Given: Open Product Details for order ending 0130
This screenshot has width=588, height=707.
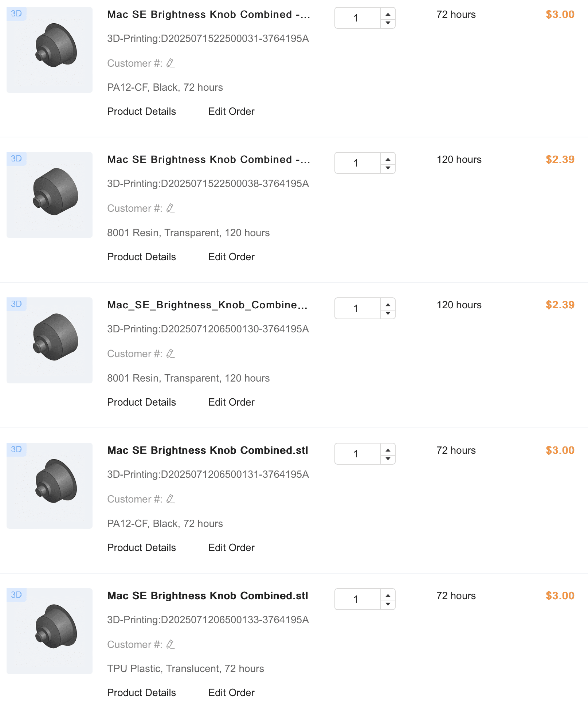Looking at the screenshot, I should [141, 402].
